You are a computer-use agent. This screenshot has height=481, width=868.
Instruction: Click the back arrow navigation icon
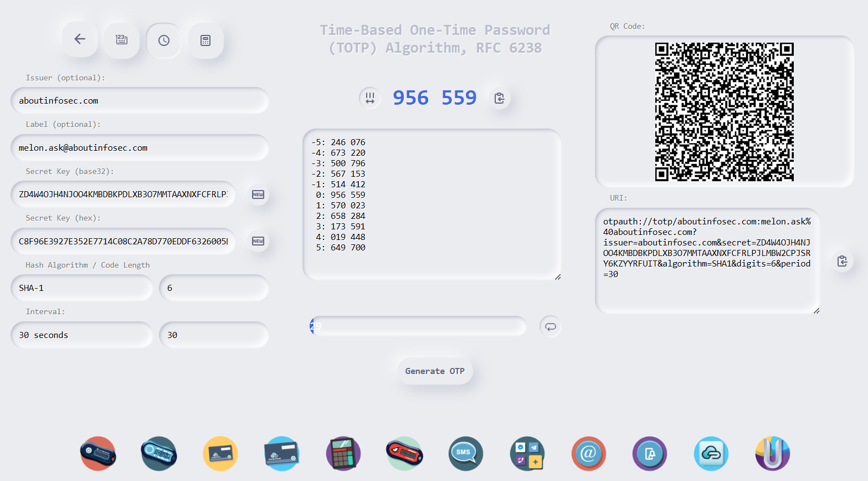pyautogui.click(x=80, y=39)
